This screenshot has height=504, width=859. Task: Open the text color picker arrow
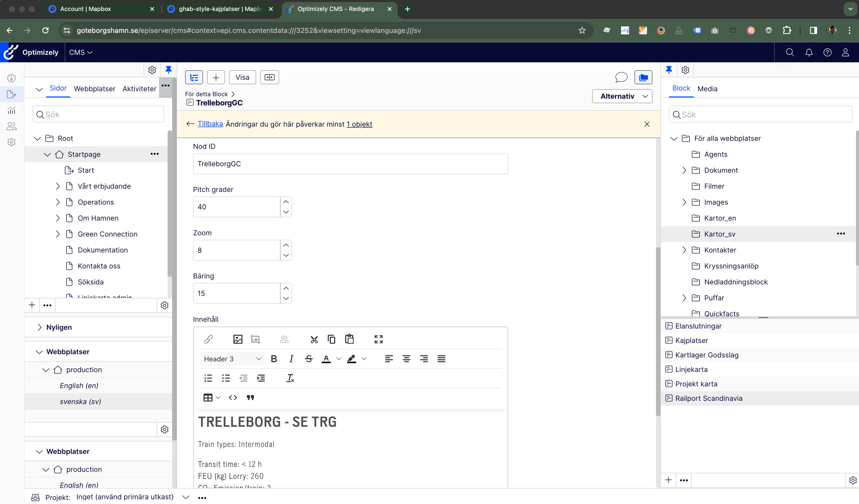339,359
